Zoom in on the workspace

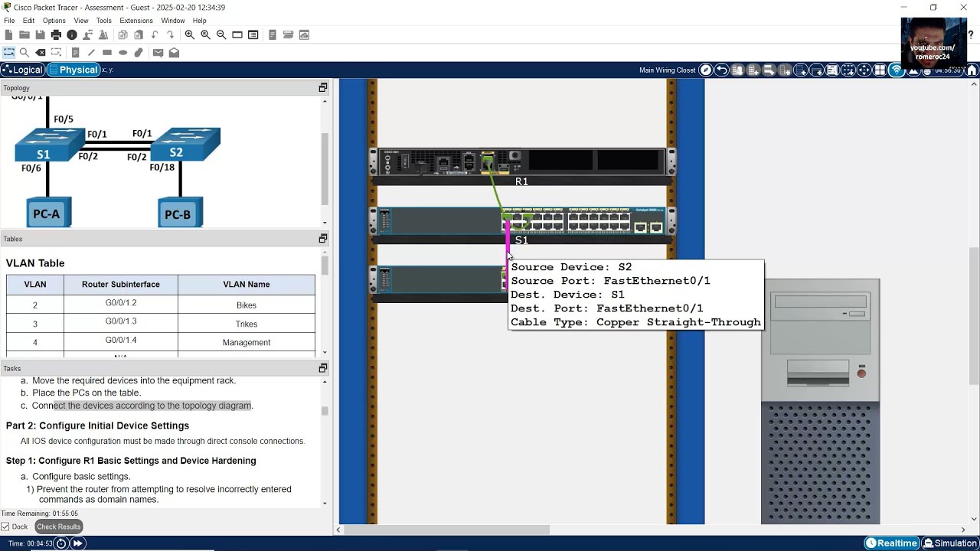pos(189,34)
